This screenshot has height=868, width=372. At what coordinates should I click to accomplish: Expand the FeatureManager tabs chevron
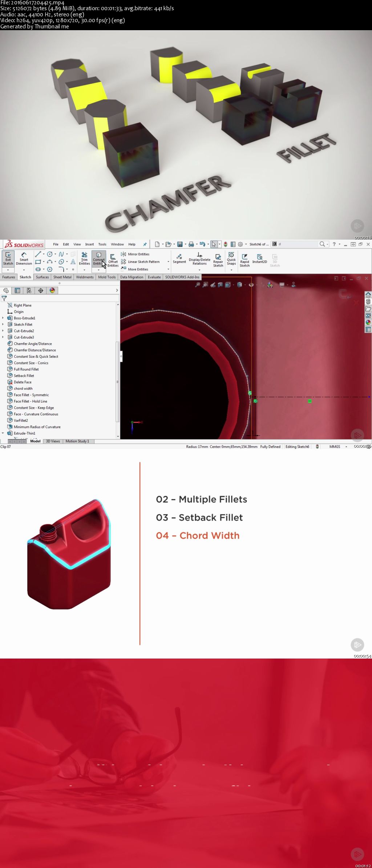coord(117,291)
